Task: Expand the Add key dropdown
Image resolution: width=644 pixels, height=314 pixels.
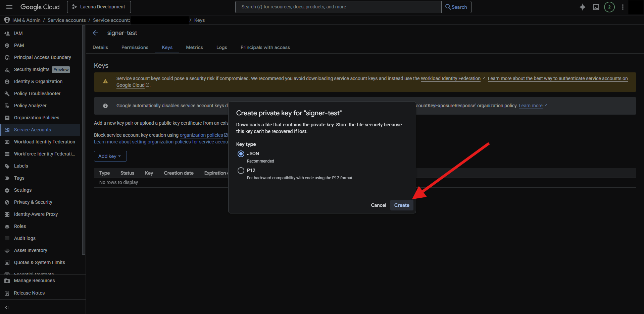Action: coord(110,156)
